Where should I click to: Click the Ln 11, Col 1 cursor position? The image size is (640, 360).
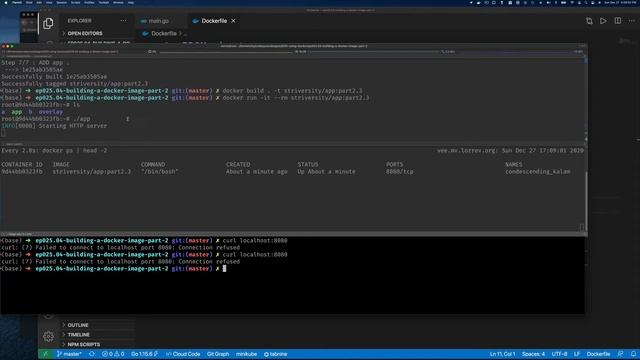point(502,354)
